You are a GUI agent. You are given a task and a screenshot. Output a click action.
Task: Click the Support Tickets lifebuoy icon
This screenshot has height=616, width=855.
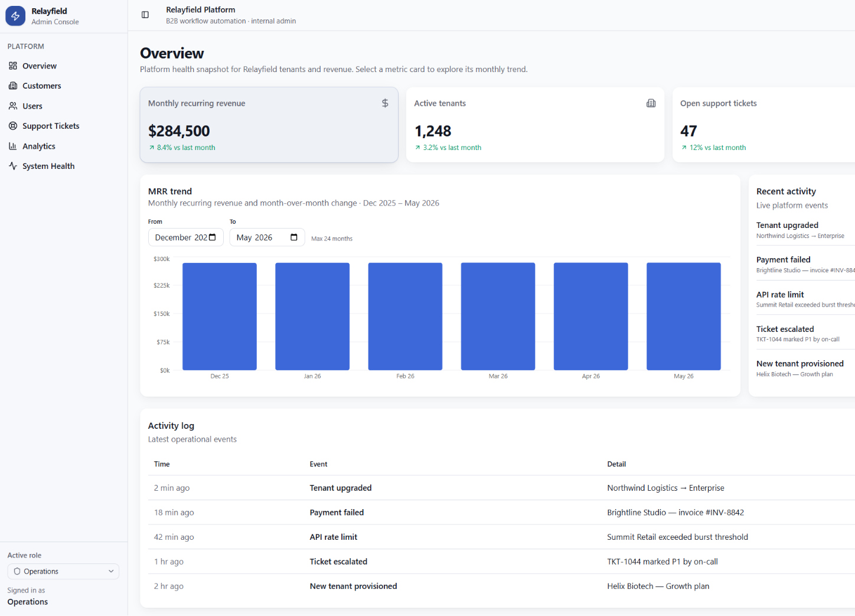pyautogui.click(x=13, y=126)
